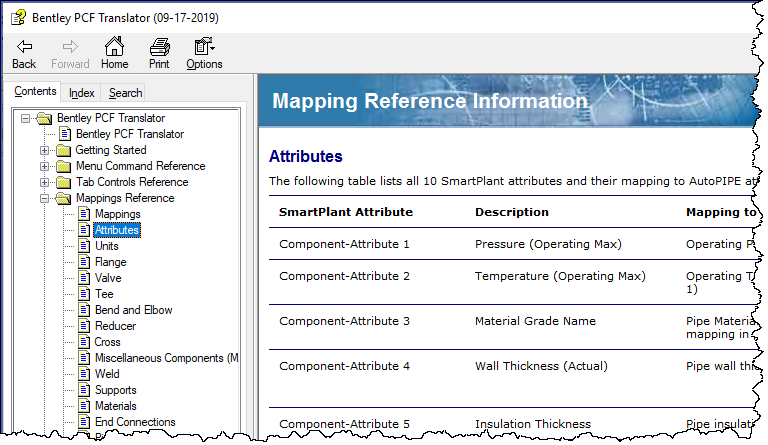768x445 pixels.
Task: Click the End Connections page icon
Action: click(x=84, y=422)
